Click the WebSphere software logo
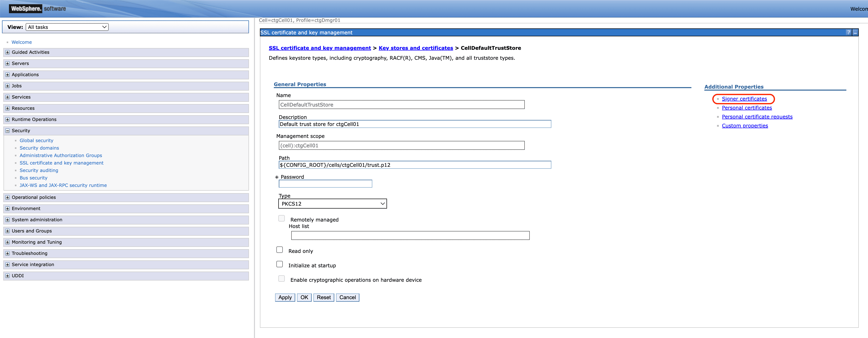 coord(38,8)
